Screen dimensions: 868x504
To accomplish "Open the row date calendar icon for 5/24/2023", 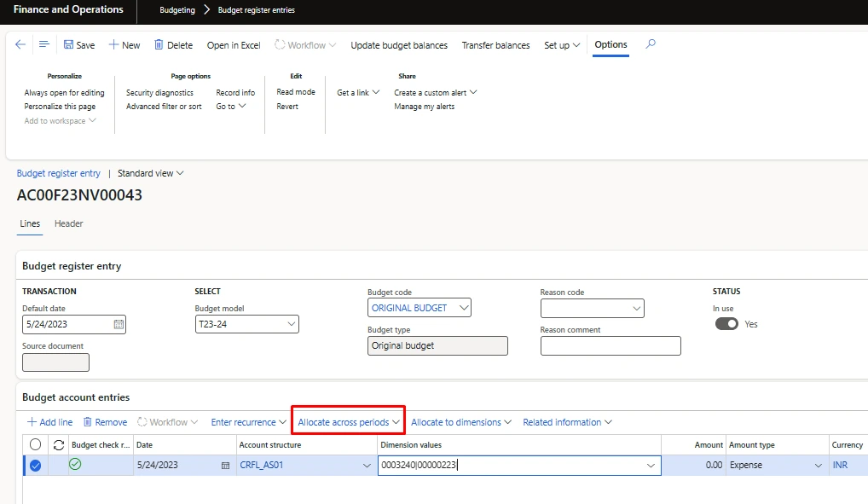I will coord(225,466).
